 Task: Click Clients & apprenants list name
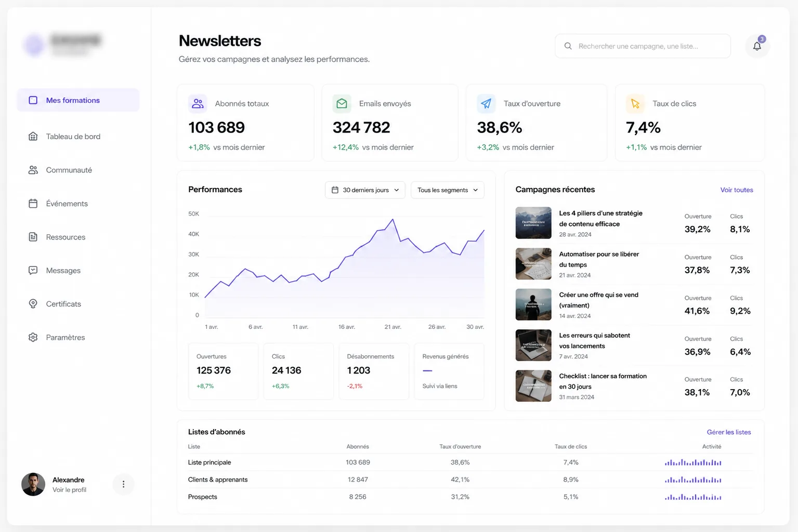pyautogui.click(x=218, y=480)
